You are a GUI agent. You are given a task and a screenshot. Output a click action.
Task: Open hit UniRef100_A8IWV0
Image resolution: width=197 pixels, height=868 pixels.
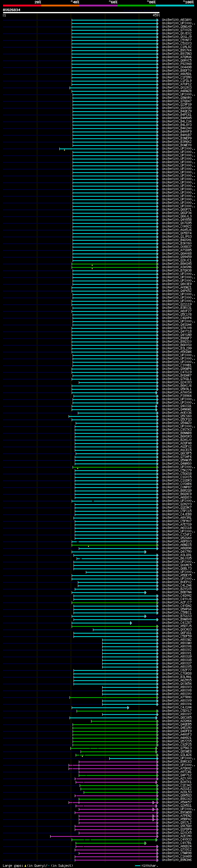point(177,20)
